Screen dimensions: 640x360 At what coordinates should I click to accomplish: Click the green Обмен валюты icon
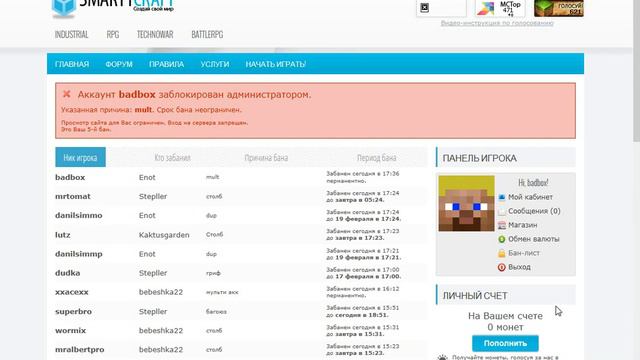(x=502, y=239)
